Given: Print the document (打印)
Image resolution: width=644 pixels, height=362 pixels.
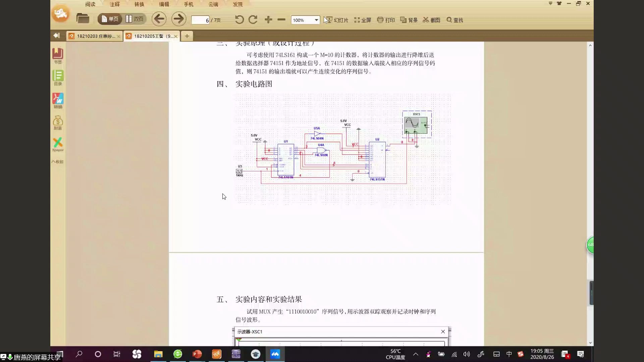Looking at the screenshot, I should pyautogui.click(x=386, y=20).
